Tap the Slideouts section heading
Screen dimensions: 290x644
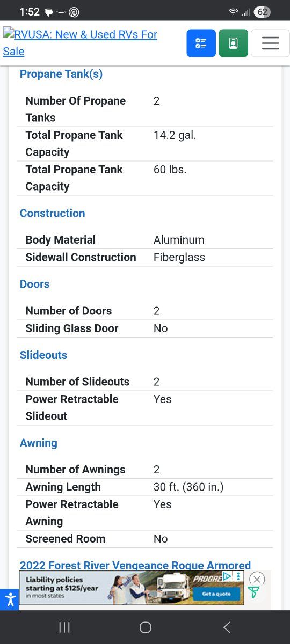[x=44, y=355]
